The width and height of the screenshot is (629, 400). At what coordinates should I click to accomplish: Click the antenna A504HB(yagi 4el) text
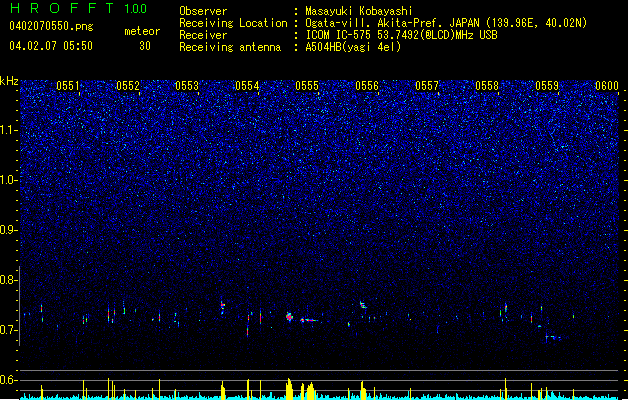click(x=353, y=47)
